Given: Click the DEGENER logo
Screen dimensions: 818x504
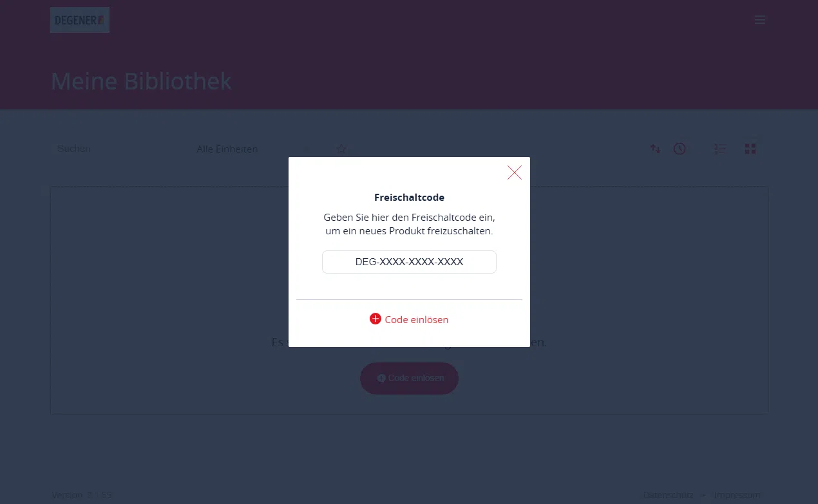Looking at the screenshot, I should 80,20.
